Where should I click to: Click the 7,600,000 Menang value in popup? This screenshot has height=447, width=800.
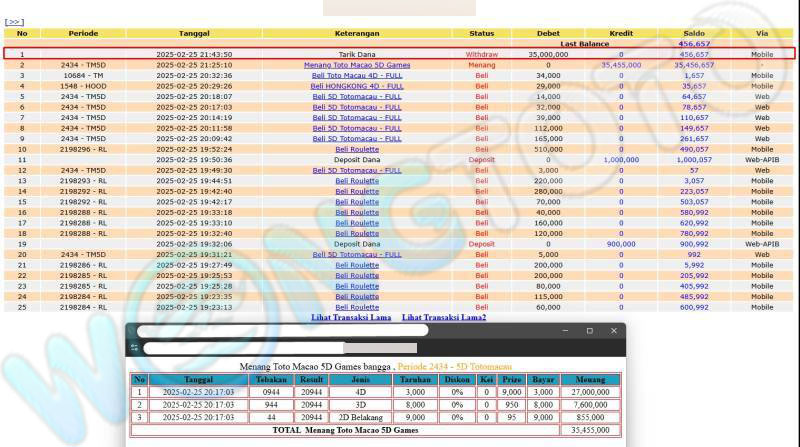(x=590, y=405)
